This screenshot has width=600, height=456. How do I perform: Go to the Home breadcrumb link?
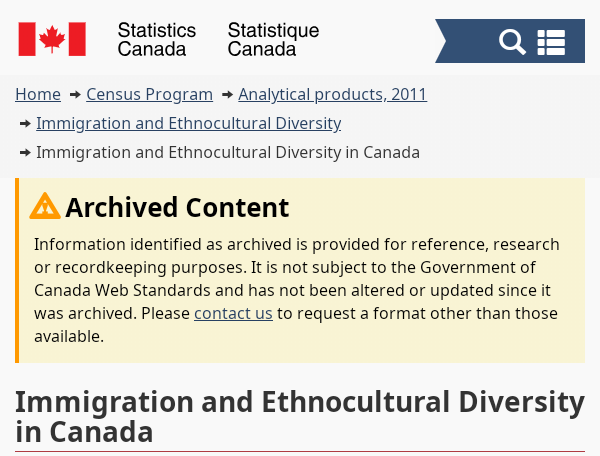click(38, 94)
